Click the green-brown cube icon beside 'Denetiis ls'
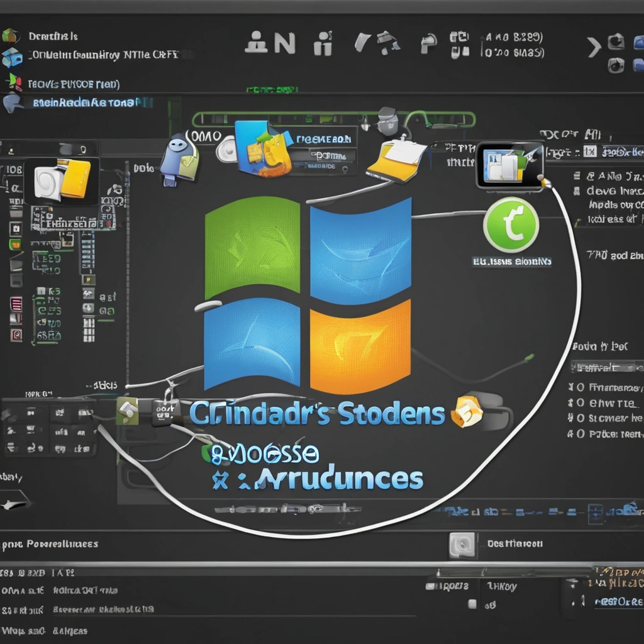Screen dimensions: 644x644 [11, 36]
